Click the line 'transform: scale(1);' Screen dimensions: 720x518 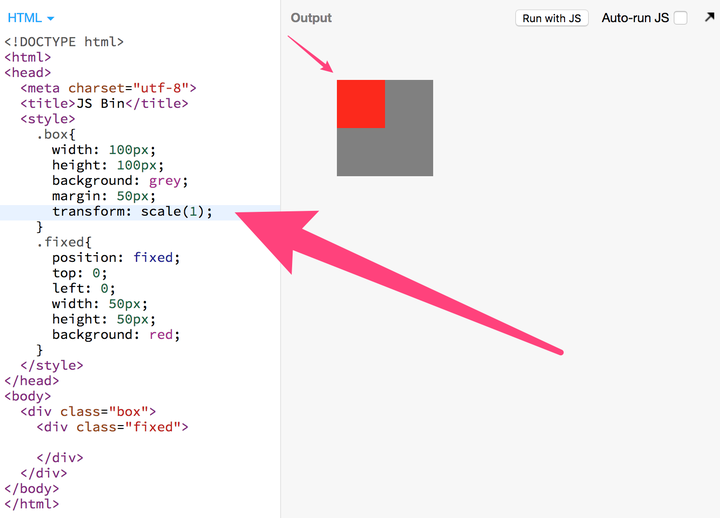pyautogui.click(x=132, y=212)
